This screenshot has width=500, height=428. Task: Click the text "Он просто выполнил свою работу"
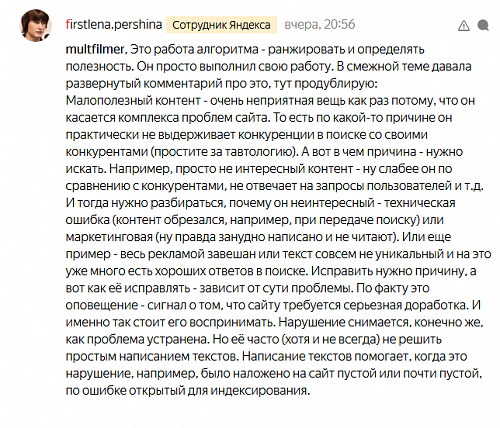(x=233, y=66)
